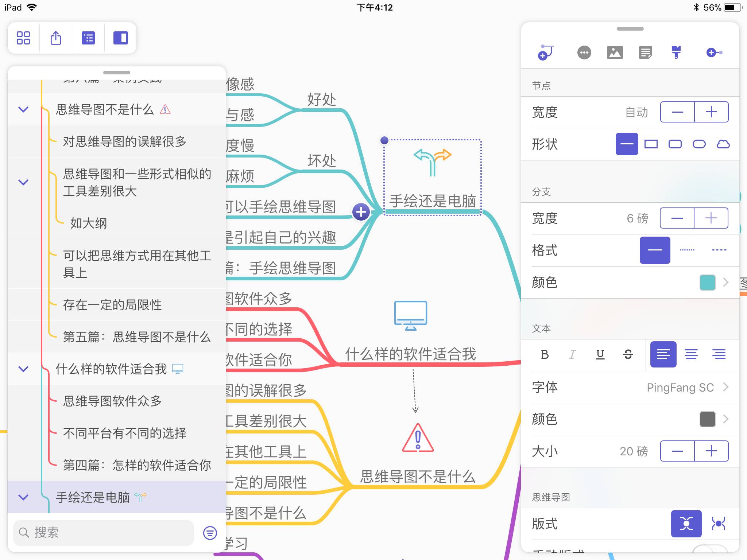Image resolution: width=747 pixels, height=560 pixels.
Task: Open the more options ellipsis icon
Action: [x=584, y=52]
